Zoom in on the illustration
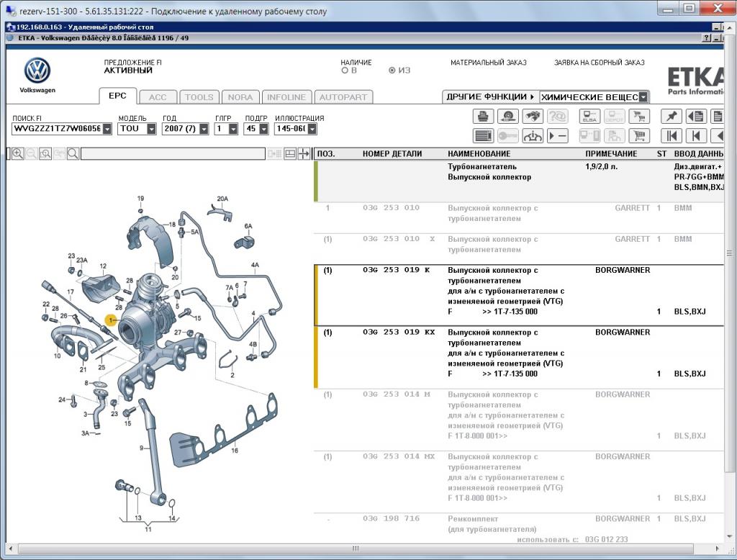The height and width of the screenshot is (560, 737). point(18,153)
